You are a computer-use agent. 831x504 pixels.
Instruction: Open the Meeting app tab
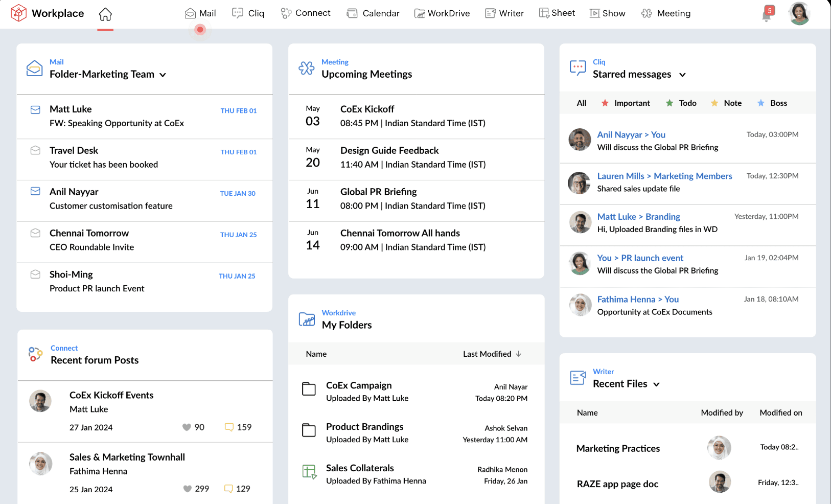[x=666, y=13]
